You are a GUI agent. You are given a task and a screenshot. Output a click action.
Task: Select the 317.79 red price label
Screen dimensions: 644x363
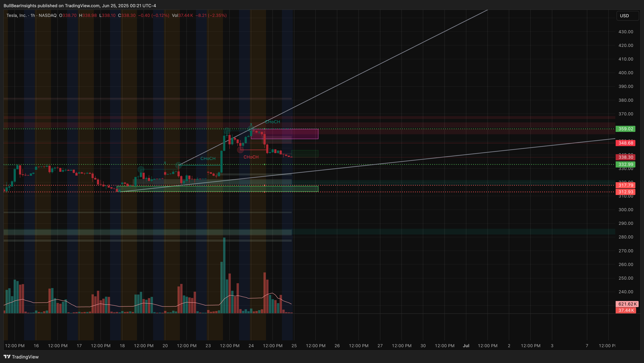pos(625,185)
